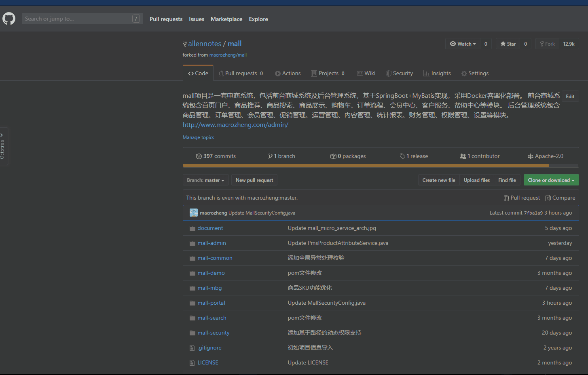Open the mall-portal folder
The width and height of the screenshot is (588, 375).
(211, 303)
